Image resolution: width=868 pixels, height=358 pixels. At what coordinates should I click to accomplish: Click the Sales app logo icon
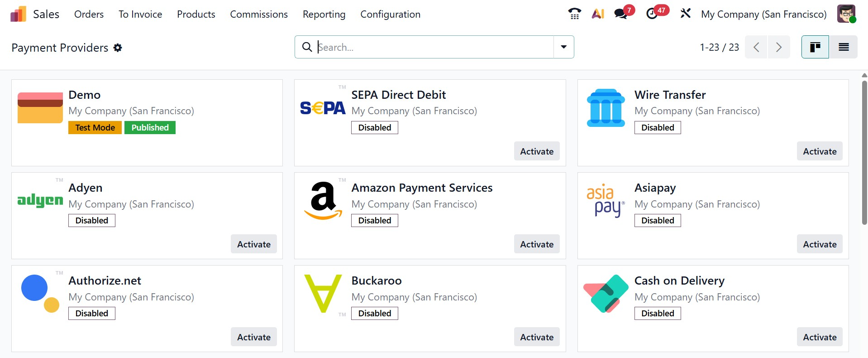18,15
